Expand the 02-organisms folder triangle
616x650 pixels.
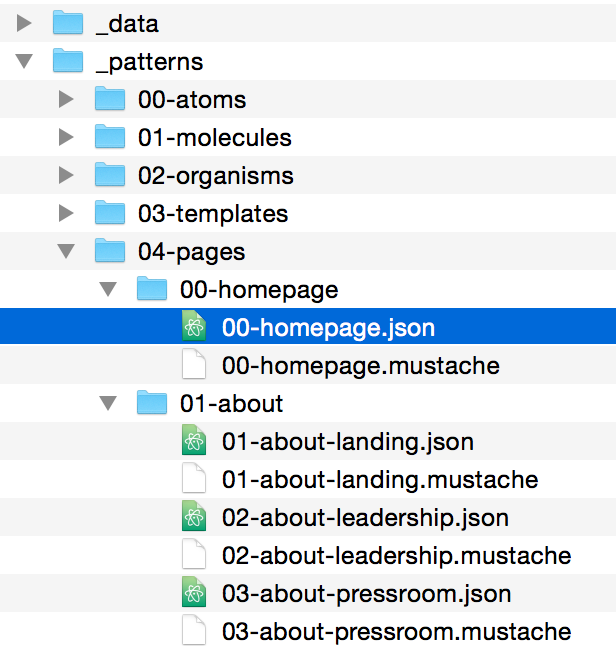point(66,175)
